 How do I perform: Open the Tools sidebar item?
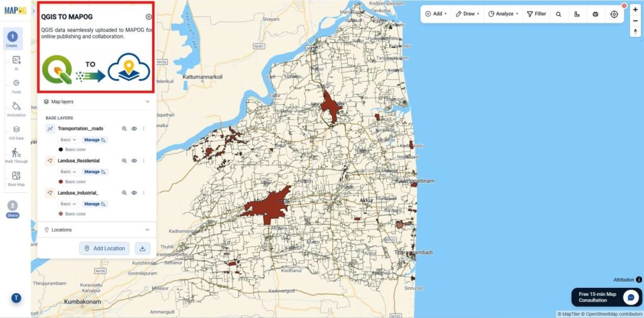pyautogui.click(x=16, y=86)
